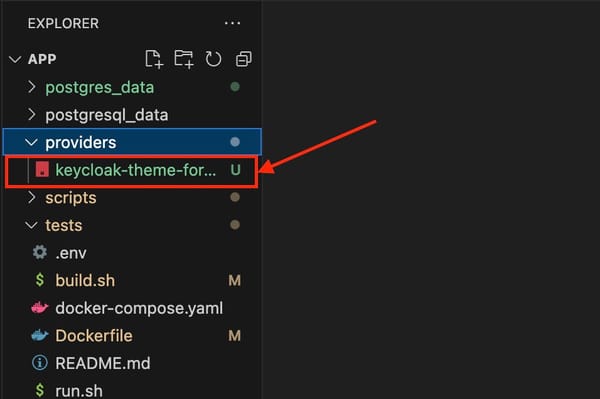Click the red keycloak-theme file icon

(x=42, y=169)
